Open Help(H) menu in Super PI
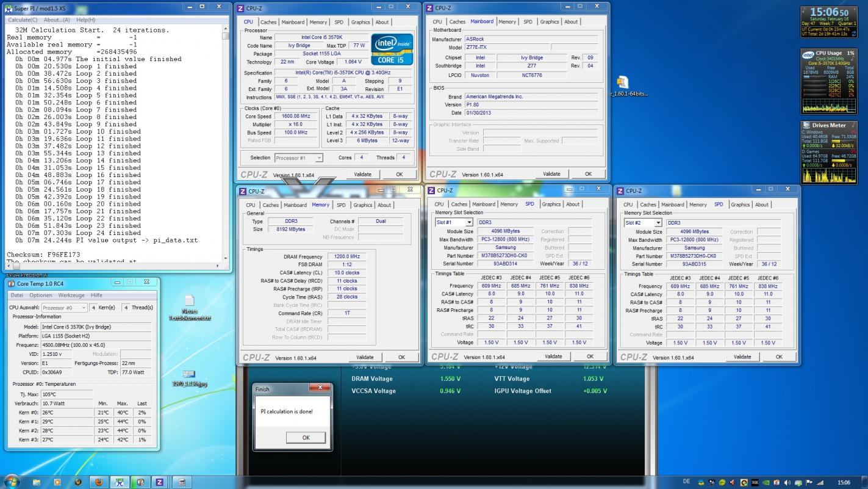 tap(85, 20)
